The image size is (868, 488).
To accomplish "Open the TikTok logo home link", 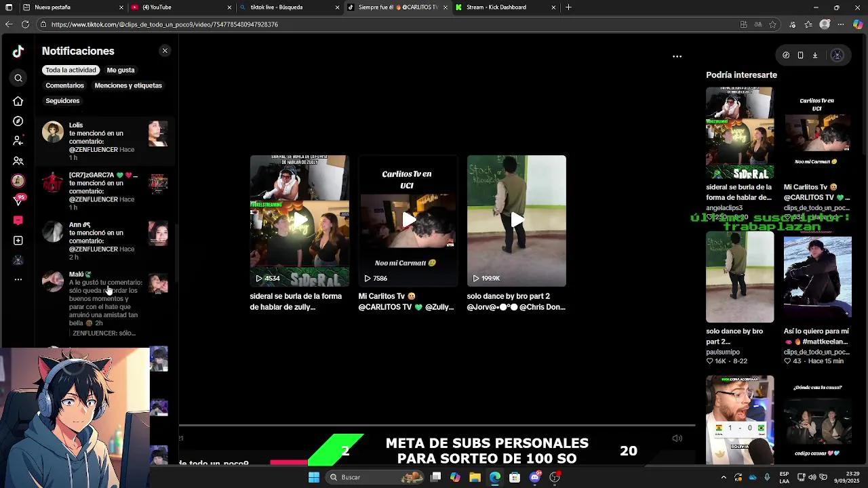I will pos(18,51).
